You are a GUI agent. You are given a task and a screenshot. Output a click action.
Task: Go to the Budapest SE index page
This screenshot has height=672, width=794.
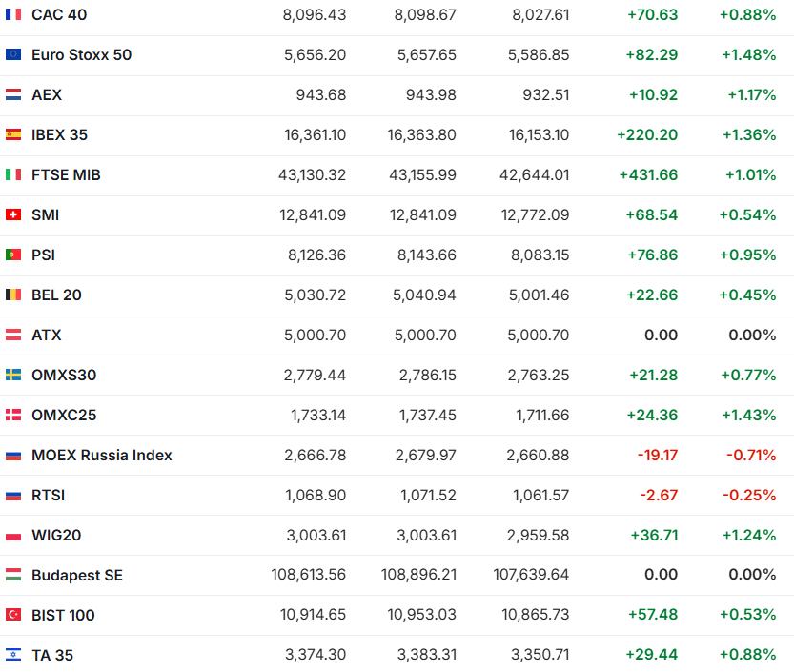76,575
